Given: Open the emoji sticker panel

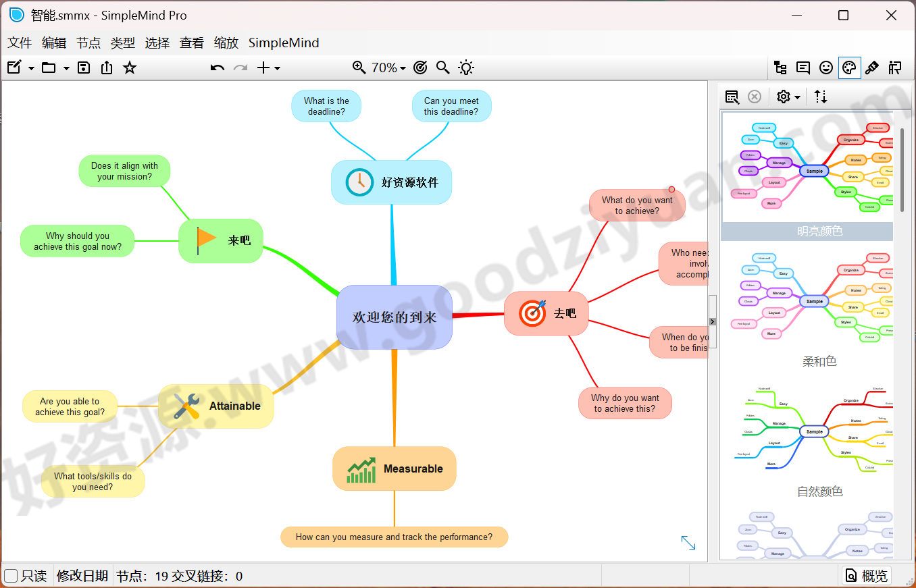Looking at the screenshot, I should pyautogui.click(x=825, y=68).
